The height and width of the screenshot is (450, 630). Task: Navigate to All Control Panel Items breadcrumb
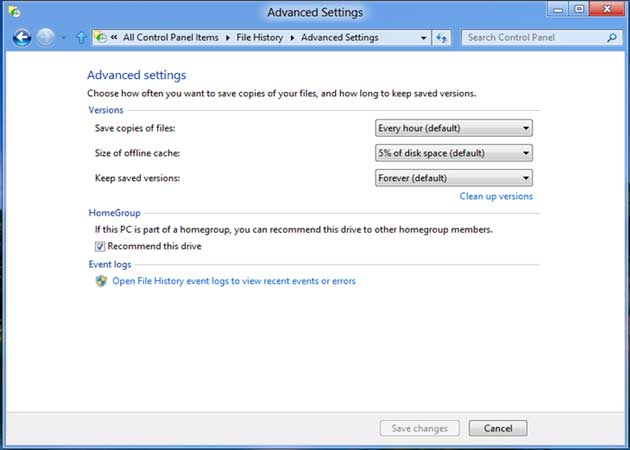171,37
